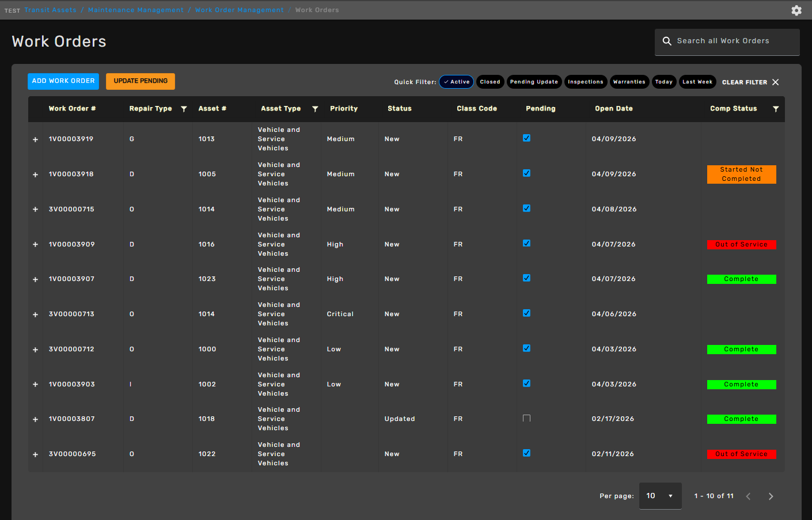The image size is (812, 520).
Task: Open the settings gear icon
Action: (x=796, y=10)
